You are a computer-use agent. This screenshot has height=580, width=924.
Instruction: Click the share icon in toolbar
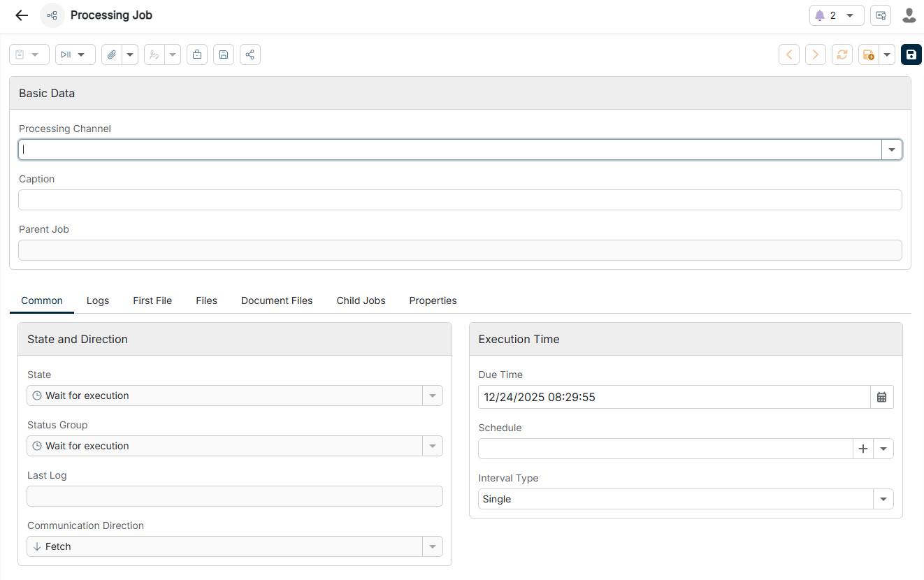click(x=250, y=55)
